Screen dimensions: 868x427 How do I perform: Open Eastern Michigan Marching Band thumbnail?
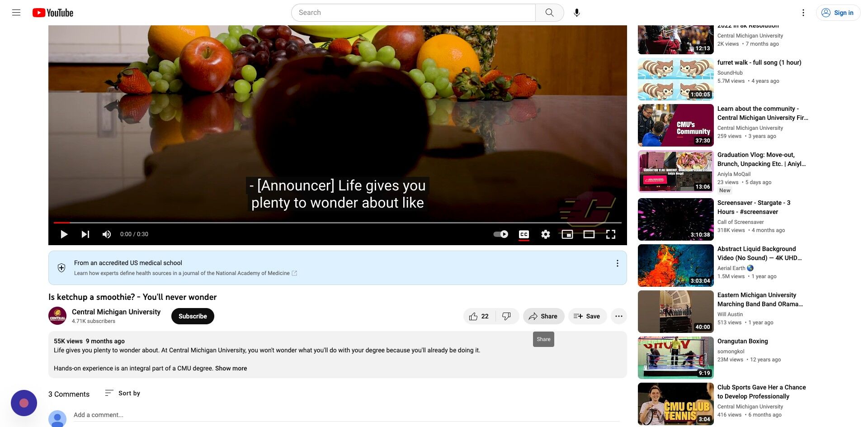[675, 312]
